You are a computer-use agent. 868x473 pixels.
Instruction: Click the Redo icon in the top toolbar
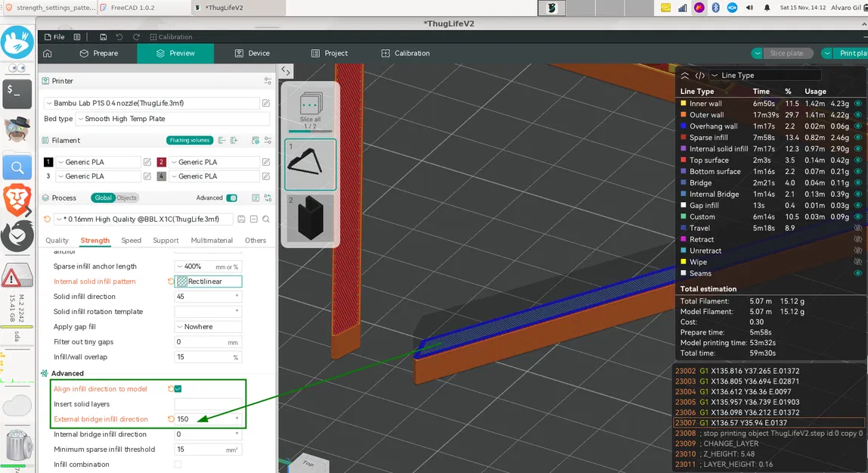(136, 37)
